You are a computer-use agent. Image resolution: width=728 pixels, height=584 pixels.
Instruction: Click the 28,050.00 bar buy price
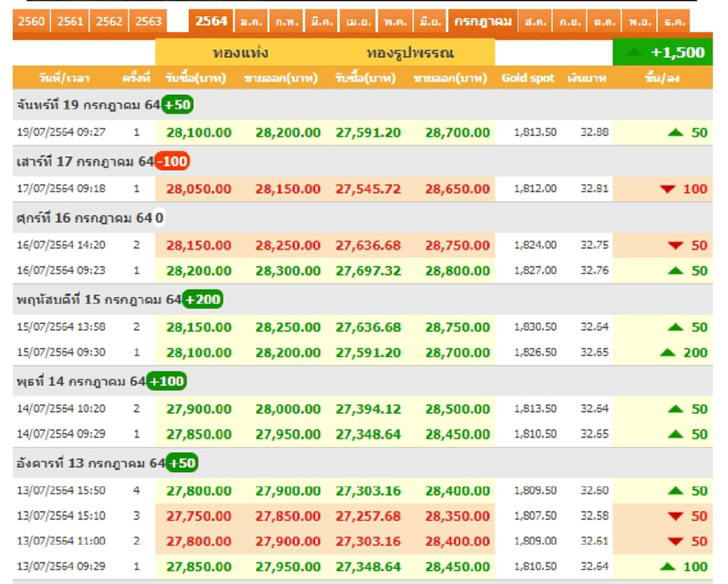(x=198, y=189)
